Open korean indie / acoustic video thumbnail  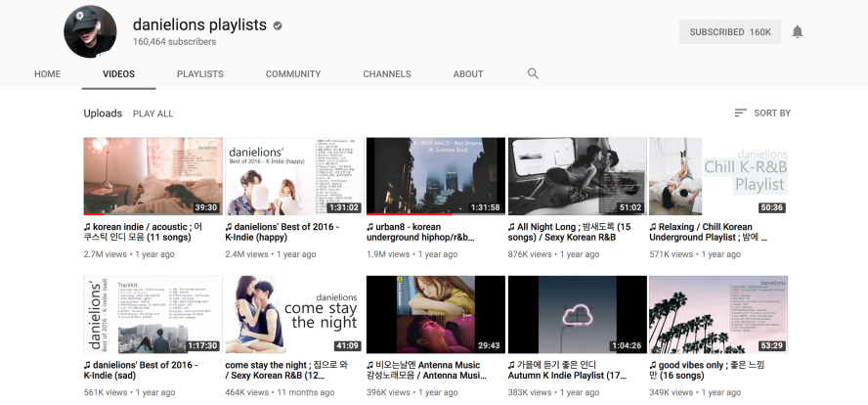pyautogui.click(x=152, y=176)
